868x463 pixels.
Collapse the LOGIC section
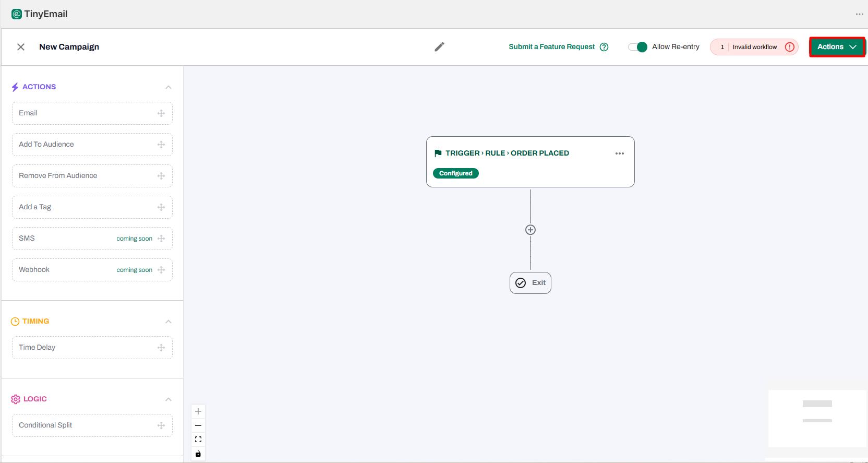168,399
